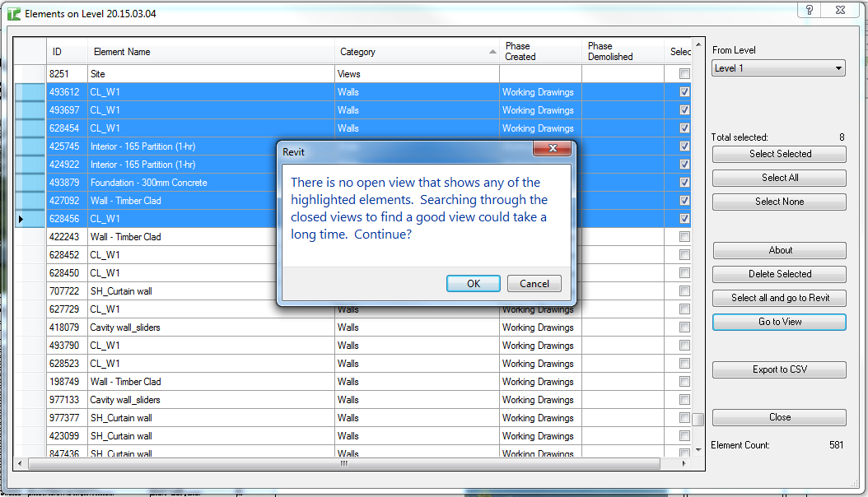Toggle checkbox for the Site row 8251

[684, 74]
